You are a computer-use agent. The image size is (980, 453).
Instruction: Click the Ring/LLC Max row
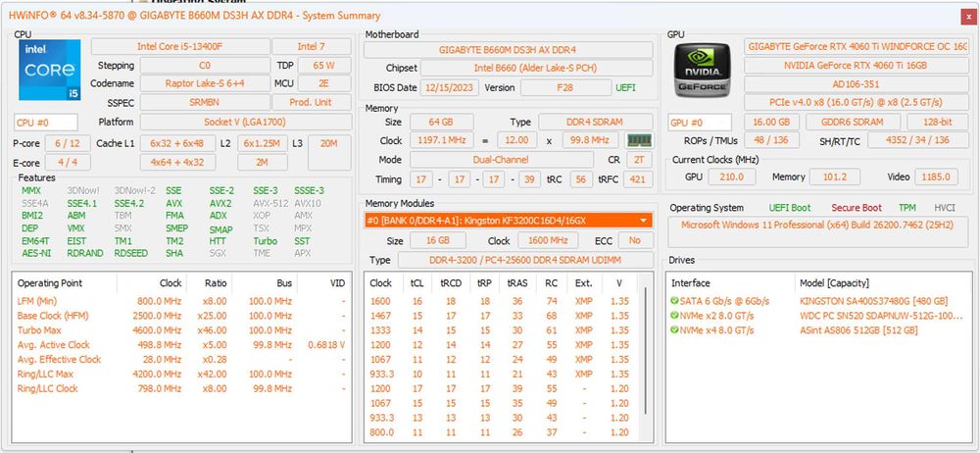[181, 375]
